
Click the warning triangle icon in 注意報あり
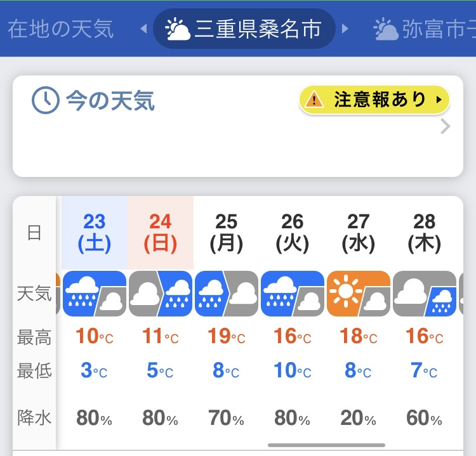coord(314,100)
